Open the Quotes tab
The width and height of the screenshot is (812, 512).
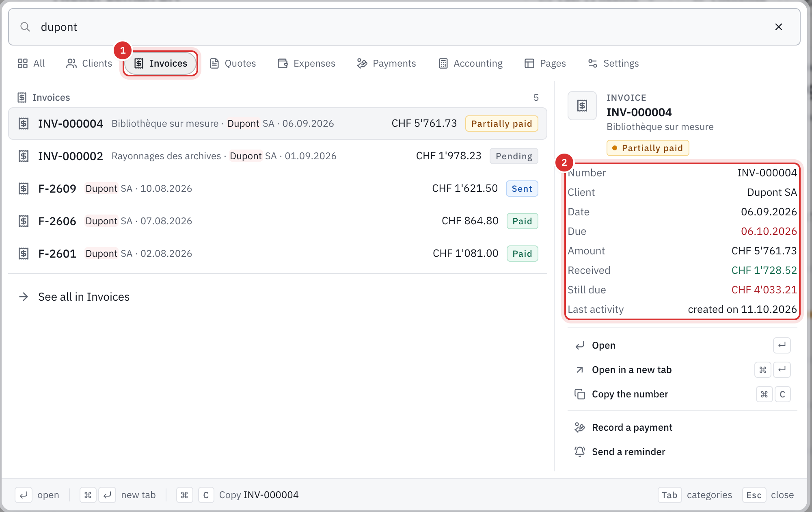point(233,63)
